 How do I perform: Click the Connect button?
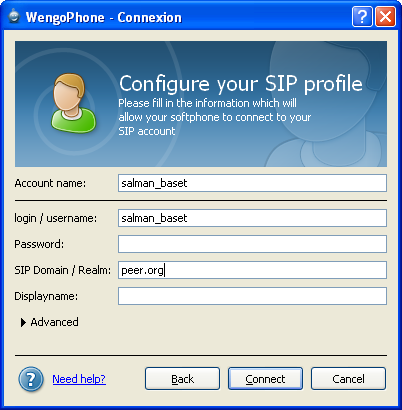[x=265, y=379]
